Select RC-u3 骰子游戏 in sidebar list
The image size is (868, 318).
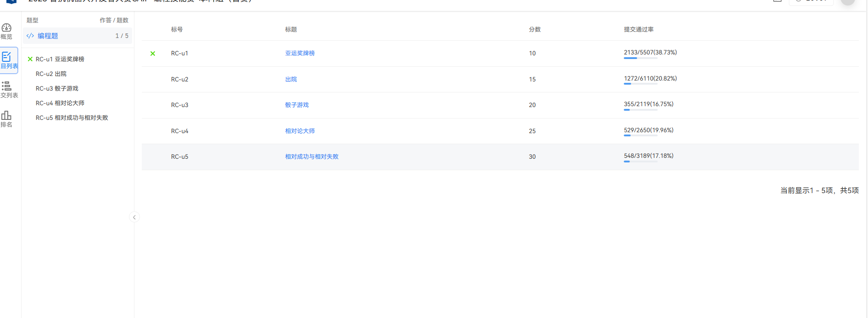[57, 88]
